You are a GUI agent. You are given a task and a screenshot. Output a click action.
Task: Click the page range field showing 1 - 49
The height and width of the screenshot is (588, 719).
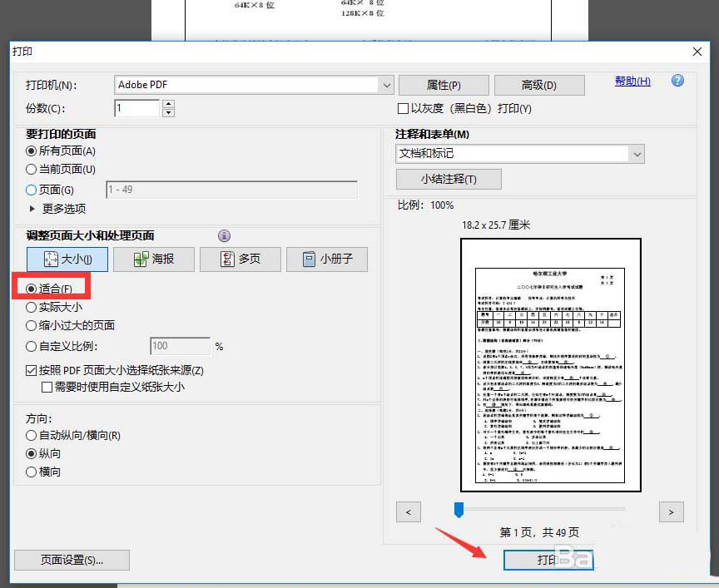tap(231, 190)
